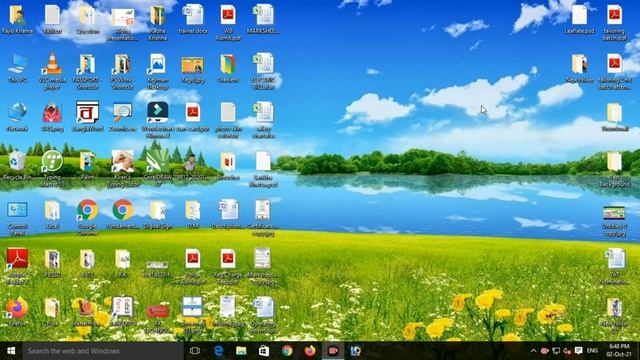Open the clock showing 6:48 PM
640x360 pixels.
619,351
